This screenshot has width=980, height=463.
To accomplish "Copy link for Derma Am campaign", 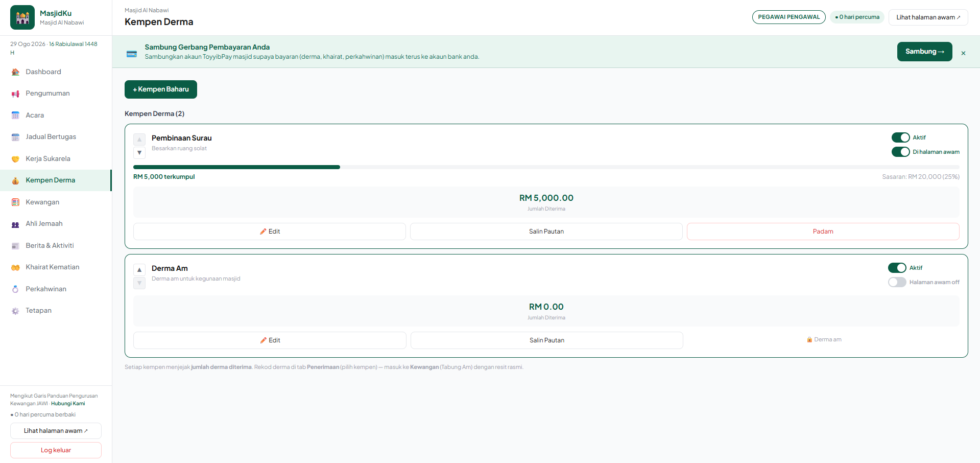I will [x=547, y=340].
